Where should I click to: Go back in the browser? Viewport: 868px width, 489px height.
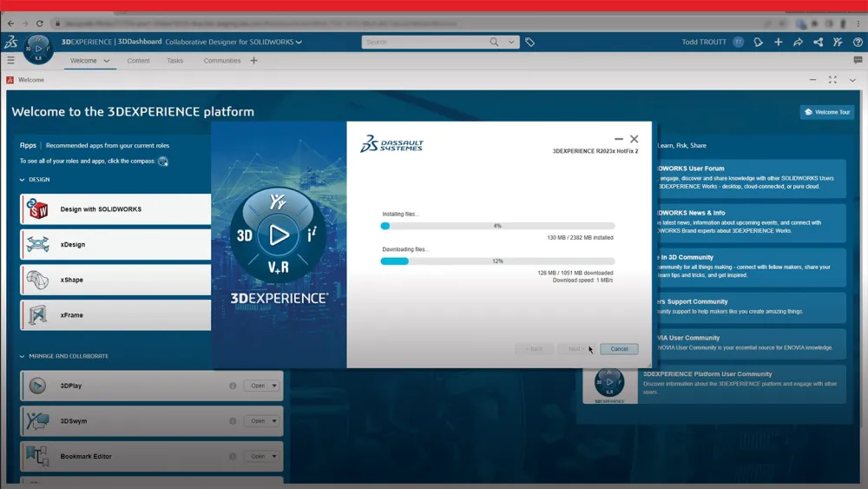10,23
